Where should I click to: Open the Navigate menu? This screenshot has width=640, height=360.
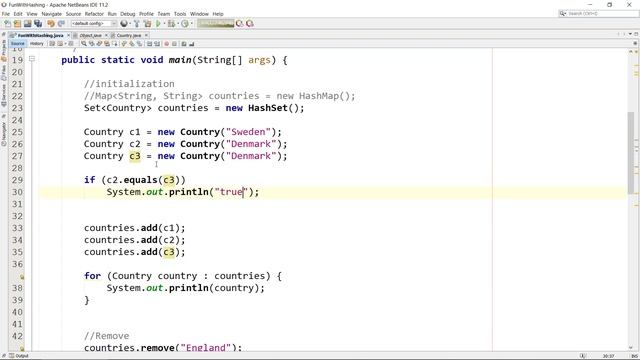point(51,14)
